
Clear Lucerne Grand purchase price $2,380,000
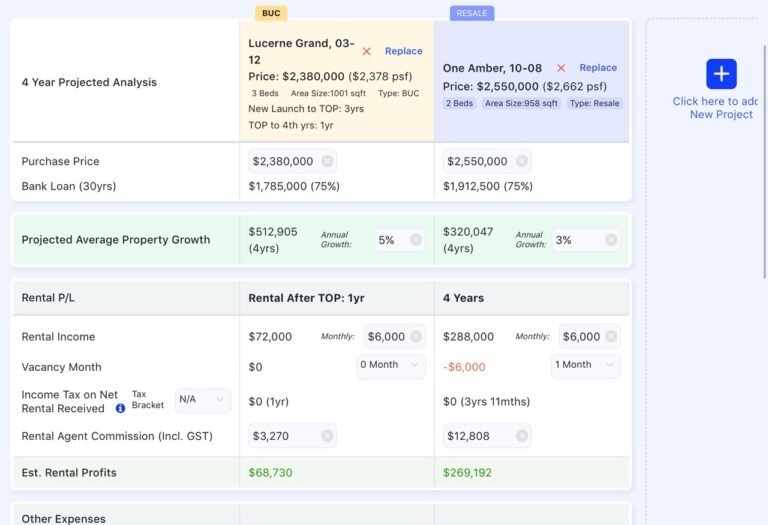327,161
